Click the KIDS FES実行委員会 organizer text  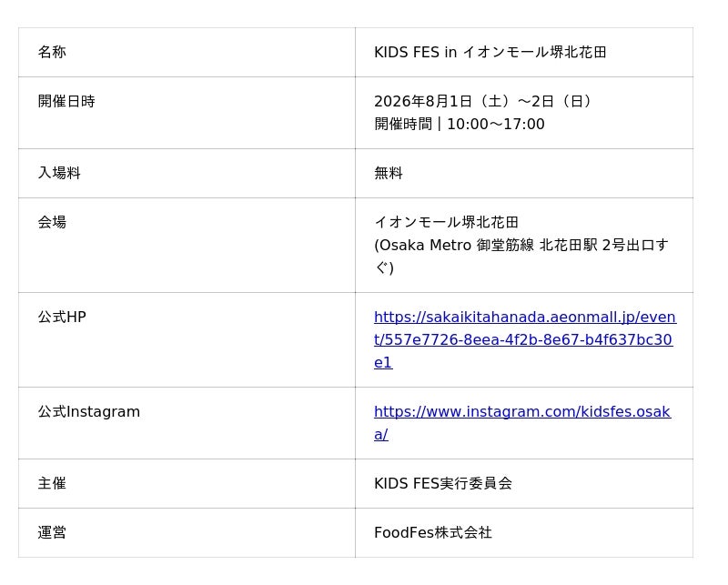tap(443, 483)
